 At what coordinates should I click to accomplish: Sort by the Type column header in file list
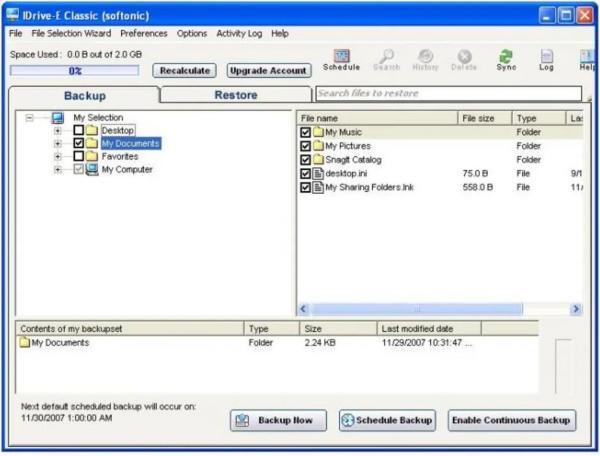(x=539, y=118)
